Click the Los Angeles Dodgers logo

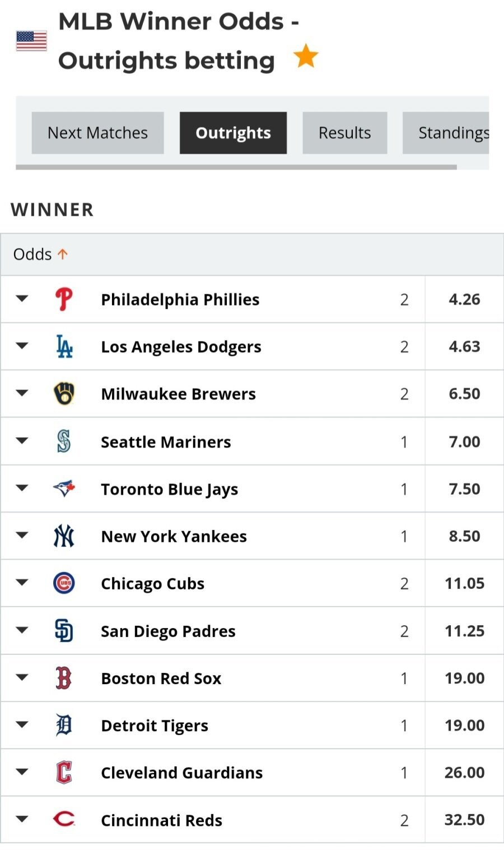(x=64, y=346)
